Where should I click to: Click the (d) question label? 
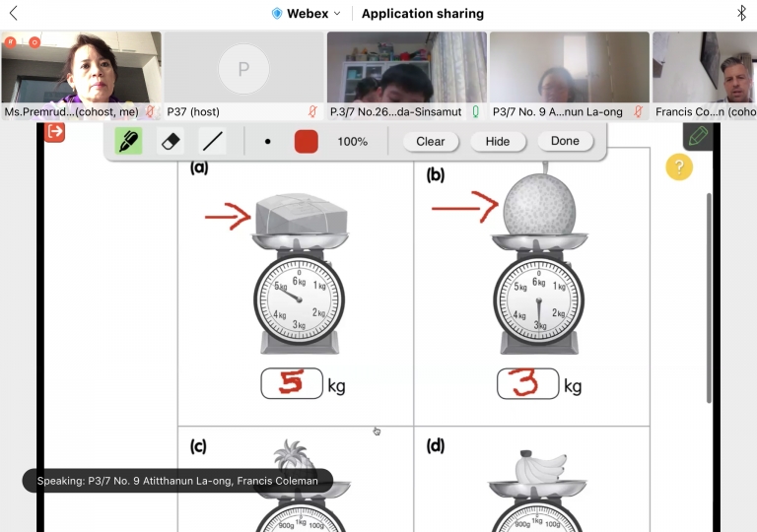click(435, 445)
